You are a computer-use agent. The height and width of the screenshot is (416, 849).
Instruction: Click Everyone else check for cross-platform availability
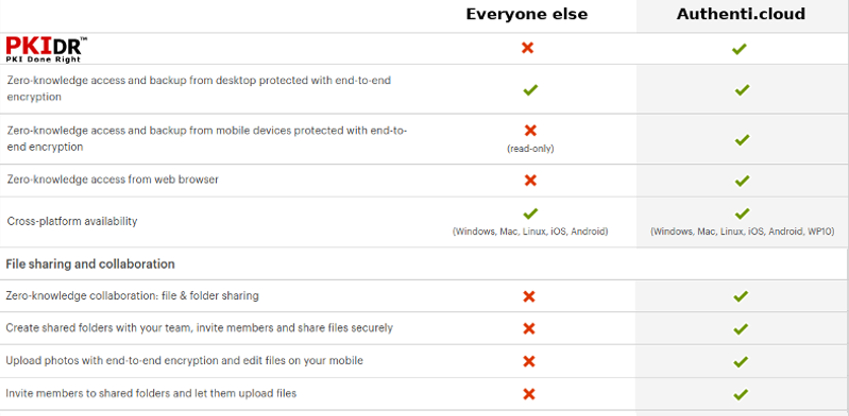point(531,214)
